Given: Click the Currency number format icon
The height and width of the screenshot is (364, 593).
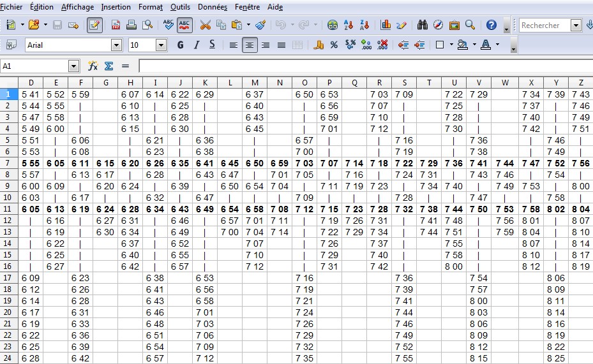Looking at the screenshot, I should [319, 45].
